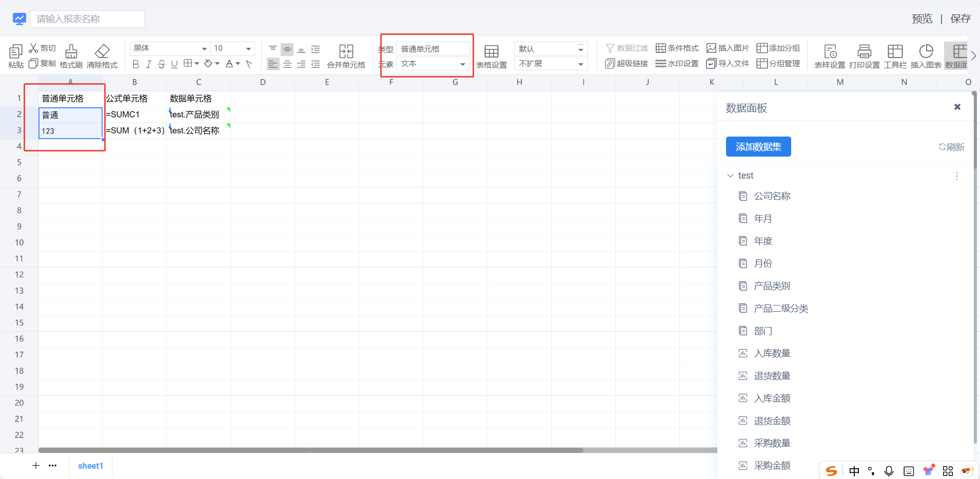The height and width of the screenshot is (479, 980).
Task: Click the Insert Picture (插入图片) icon
Action: click(711, 48)
